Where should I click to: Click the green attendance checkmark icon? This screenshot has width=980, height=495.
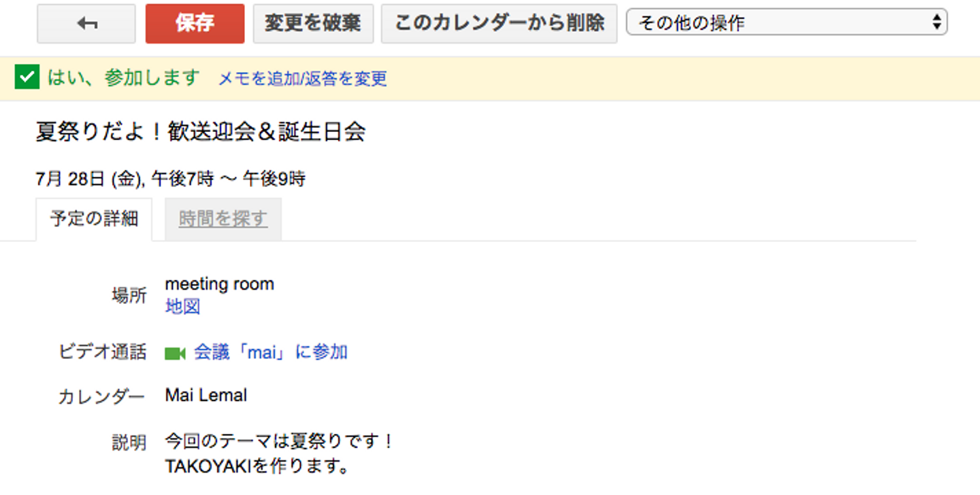(27, 78)
